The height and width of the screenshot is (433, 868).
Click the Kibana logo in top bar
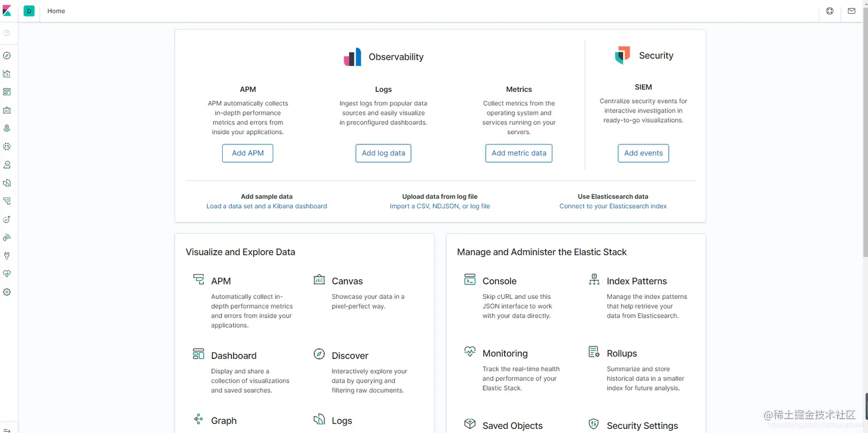[x=7, y=11]
